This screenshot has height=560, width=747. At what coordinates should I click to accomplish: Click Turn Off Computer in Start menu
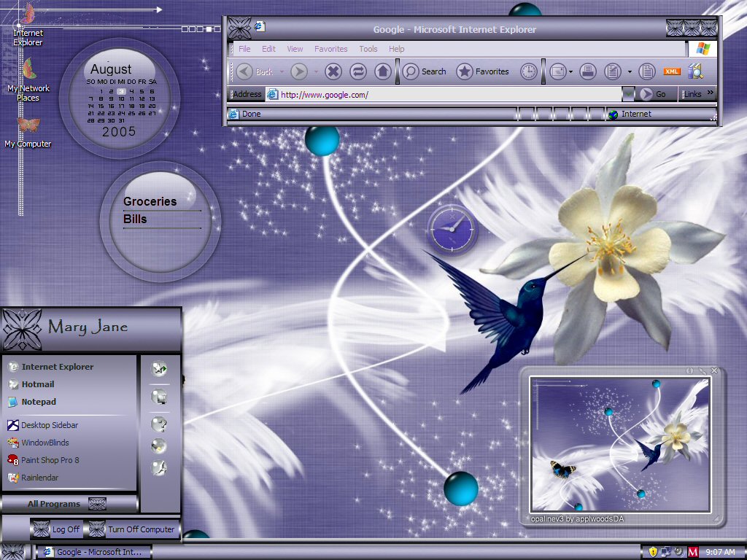[x=132, y=529]
